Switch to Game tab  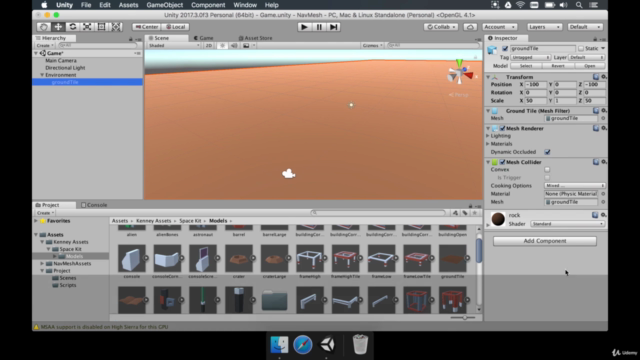pos(204,38)
